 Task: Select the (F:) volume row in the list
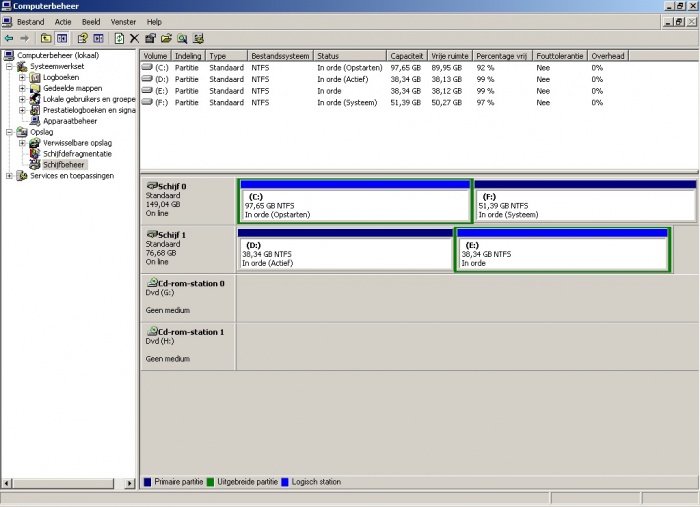(x=161, y=102)
